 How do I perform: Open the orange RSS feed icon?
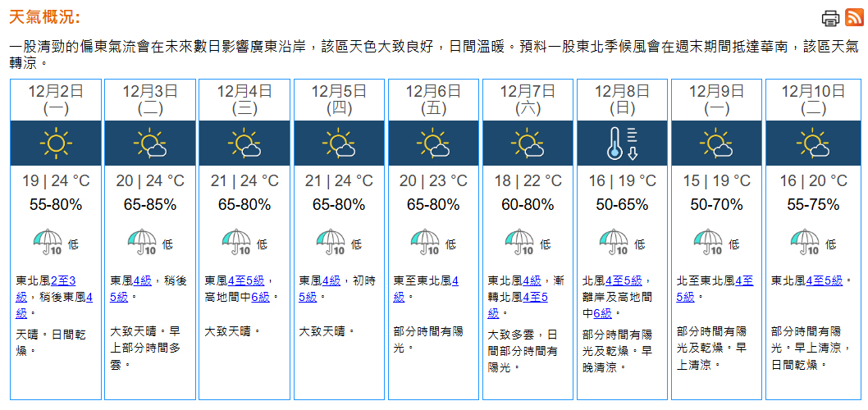pyautogui.click(x=853, y=18)
